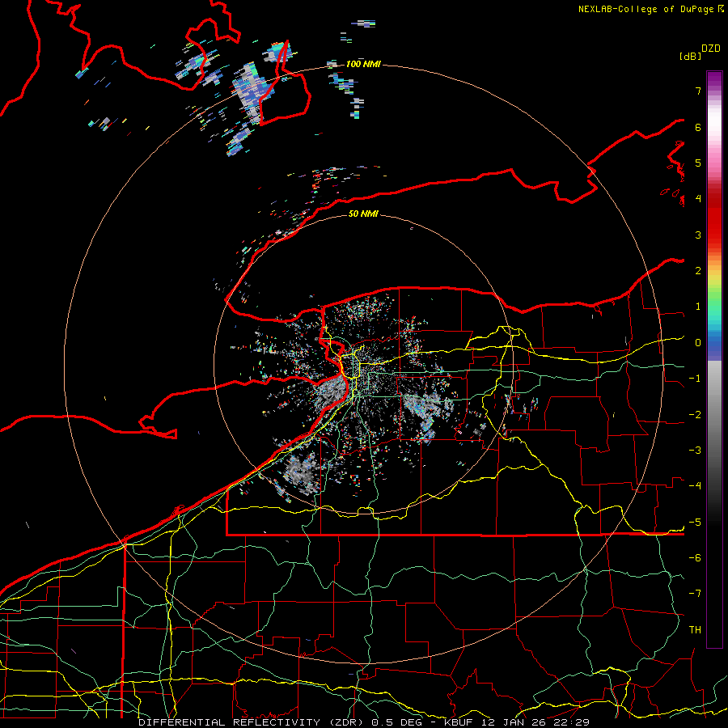Click the "-1" value on the color scale
The height and width of the screenshot is (728, 728).
(695, 379)
